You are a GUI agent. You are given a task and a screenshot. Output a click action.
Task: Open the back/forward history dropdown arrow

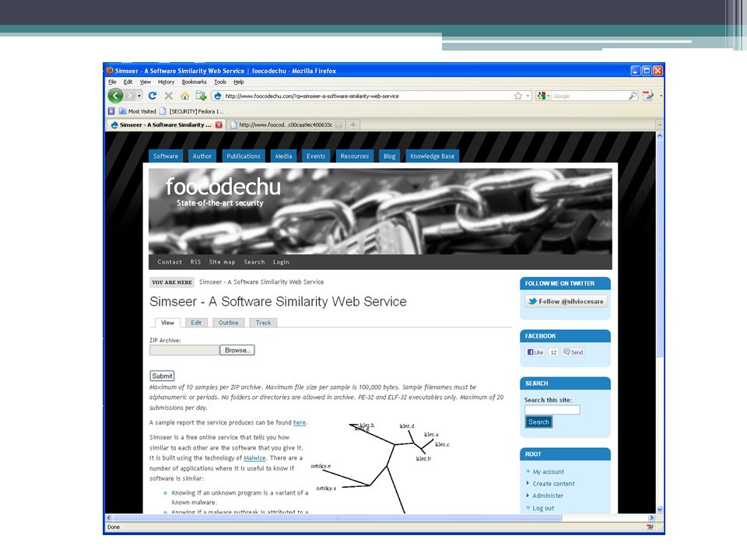click(139, 96)
